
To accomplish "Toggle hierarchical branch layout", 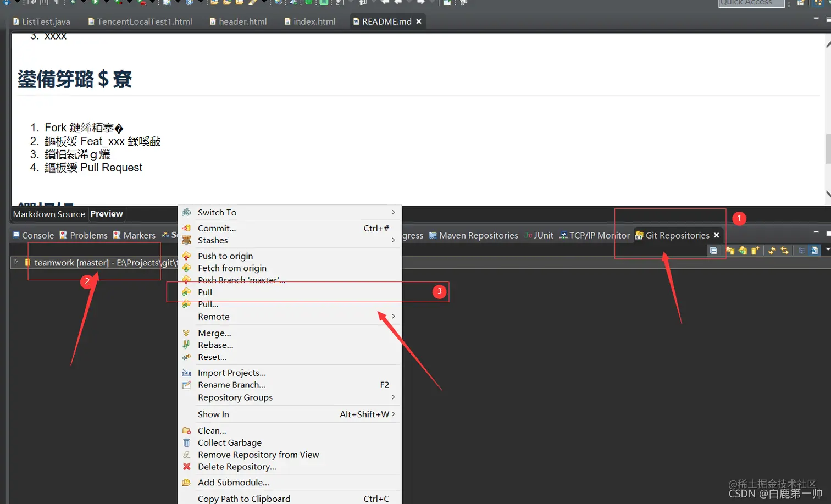I will coord(802,251).
